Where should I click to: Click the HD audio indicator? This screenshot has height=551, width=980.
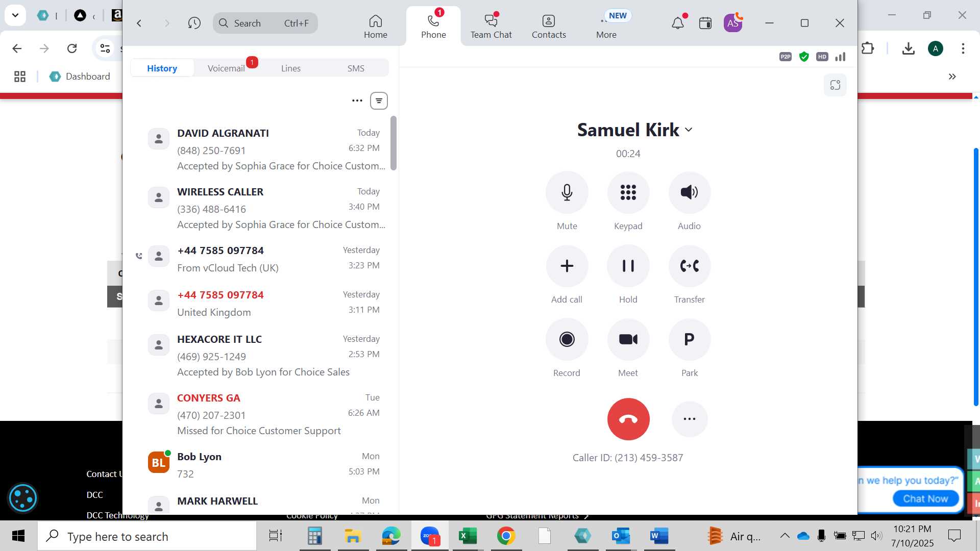pos(822,57)
